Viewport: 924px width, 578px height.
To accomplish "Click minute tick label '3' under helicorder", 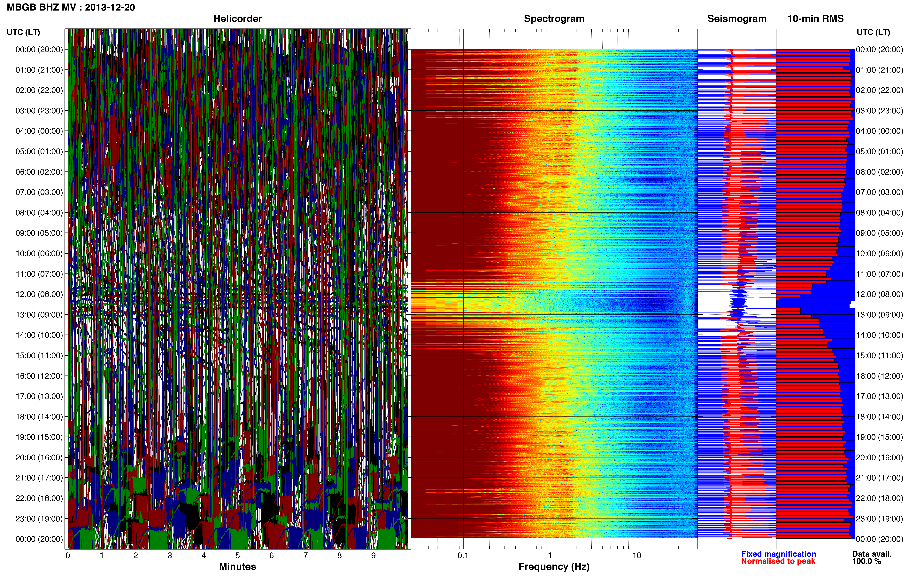I will 170,555.
